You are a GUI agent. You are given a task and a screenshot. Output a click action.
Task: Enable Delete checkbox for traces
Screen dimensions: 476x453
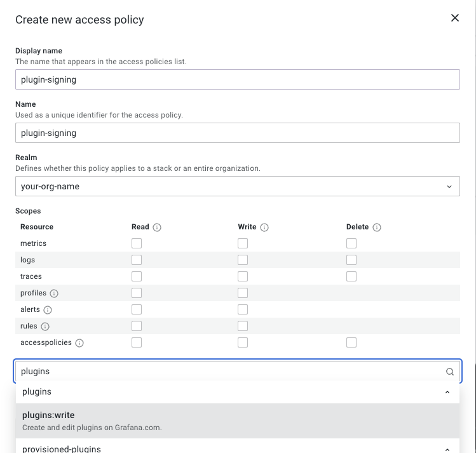click(x=351, y=276)
